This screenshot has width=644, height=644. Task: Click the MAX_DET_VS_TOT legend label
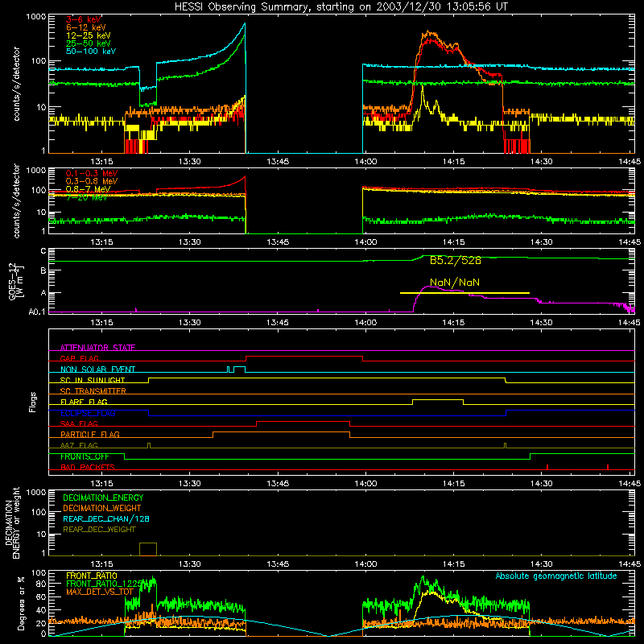pyautogui.click(x=100, y=592)
